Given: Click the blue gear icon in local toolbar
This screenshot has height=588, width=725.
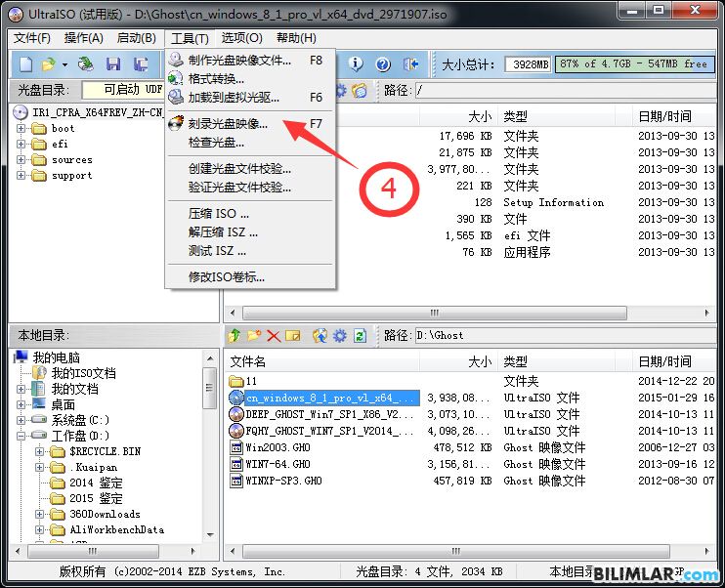Looking at the screenshot, I should 340,336.
